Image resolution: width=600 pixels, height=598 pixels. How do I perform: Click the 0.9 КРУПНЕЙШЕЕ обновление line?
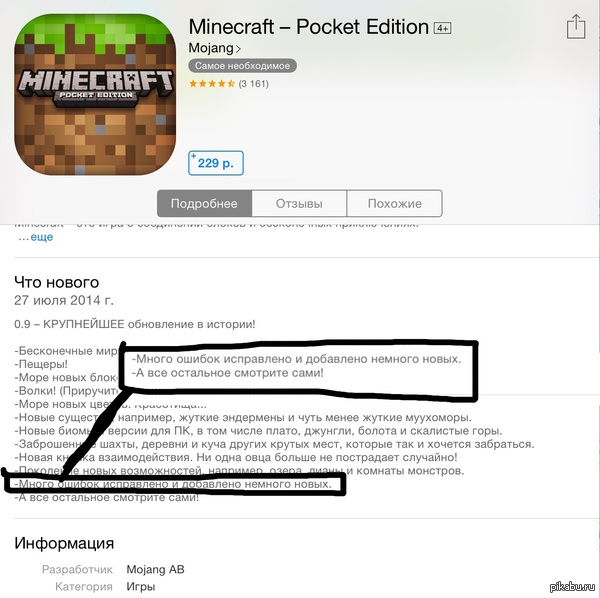click(x=135, y=324)
